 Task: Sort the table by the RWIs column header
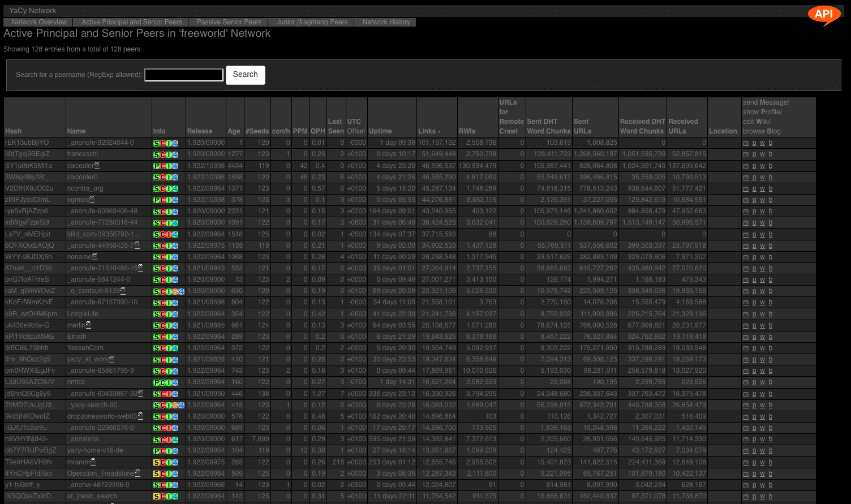pyautogui.click(x=467, y=131)
